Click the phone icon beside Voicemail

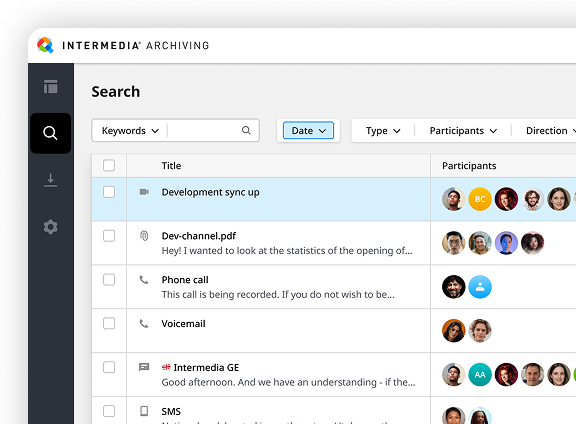coord(144,324)
